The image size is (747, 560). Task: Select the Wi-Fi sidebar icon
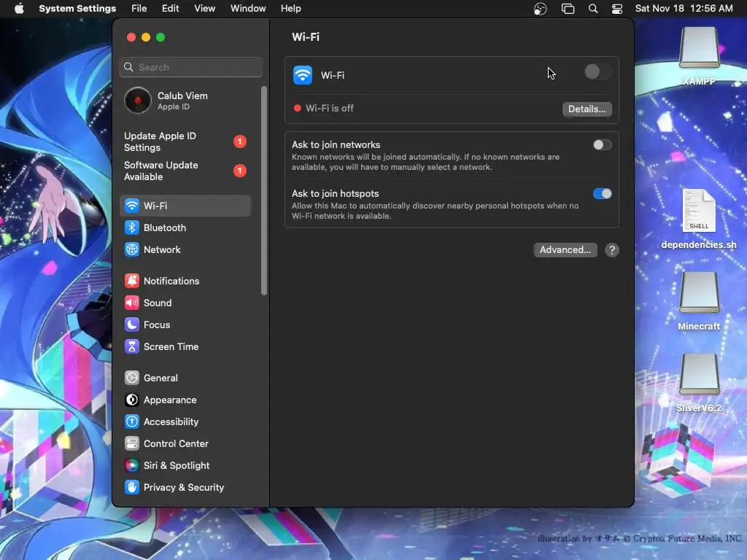(132, 206)
